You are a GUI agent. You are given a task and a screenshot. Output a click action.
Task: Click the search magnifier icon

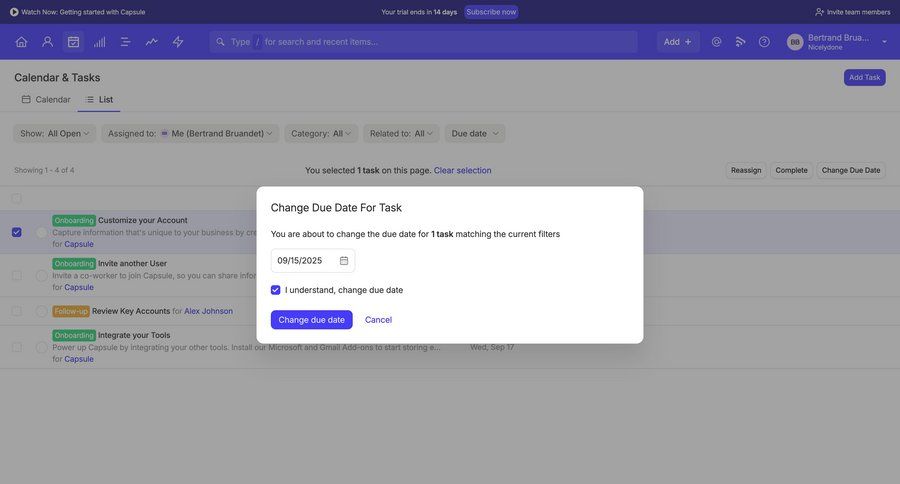(220, 42)
